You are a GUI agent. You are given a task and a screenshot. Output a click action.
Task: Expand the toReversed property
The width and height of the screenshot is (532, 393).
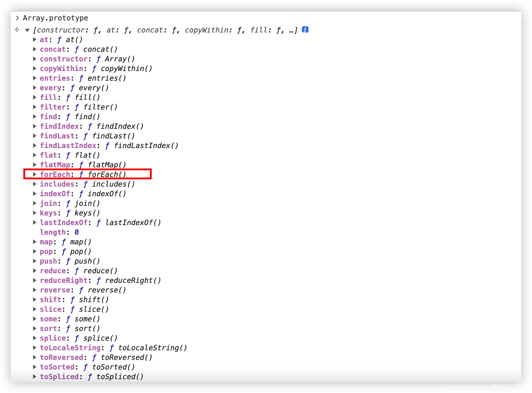coord(35,357)
